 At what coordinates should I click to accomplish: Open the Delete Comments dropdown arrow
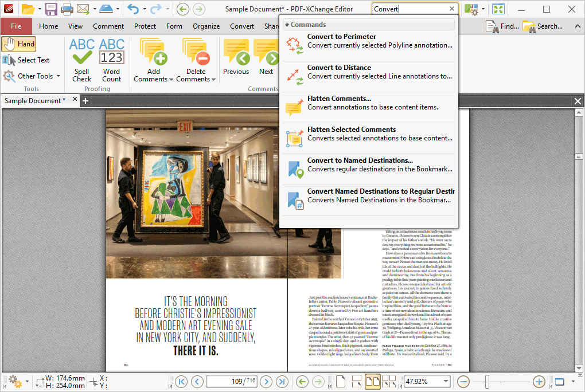pos(213,80)
